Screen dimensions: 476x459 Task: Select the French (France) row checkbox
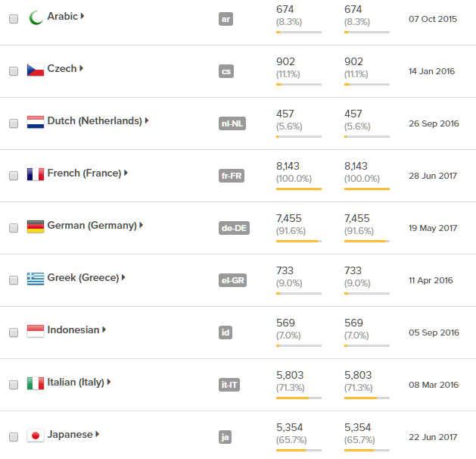[14, 176]
